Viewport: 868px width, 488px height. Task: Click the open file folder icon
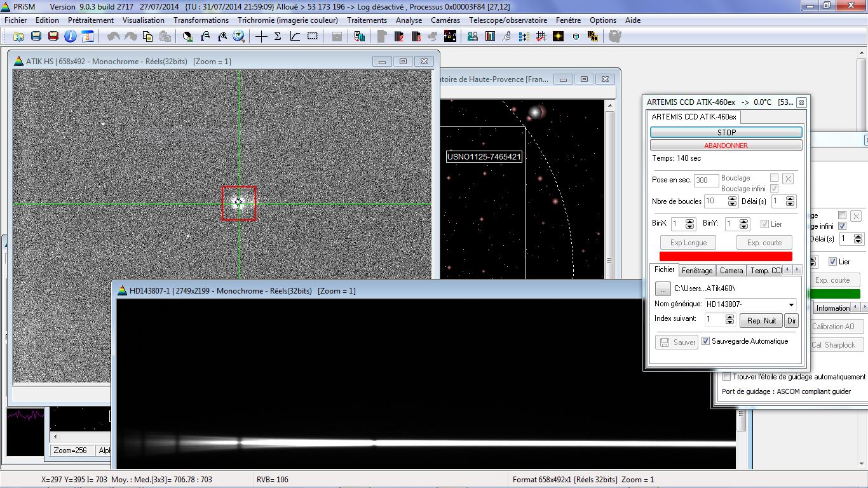tap(18, 36)
